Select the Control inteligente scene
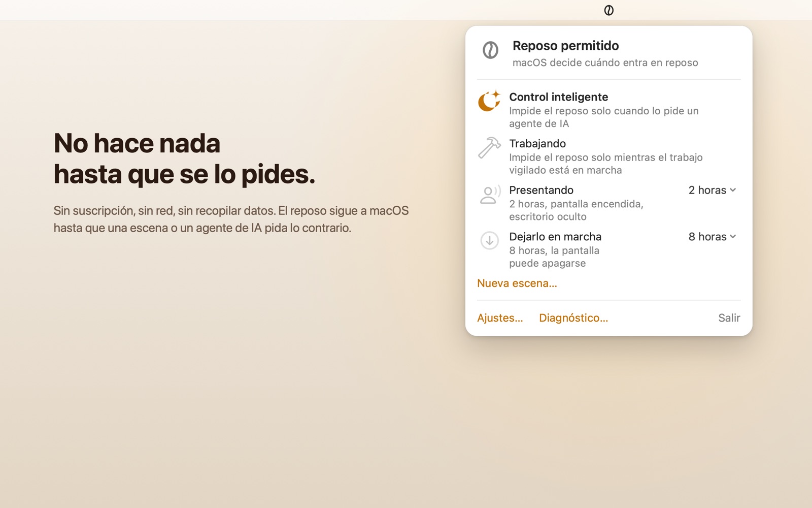This screenshot has width=812, height=508. click(608, 110)
